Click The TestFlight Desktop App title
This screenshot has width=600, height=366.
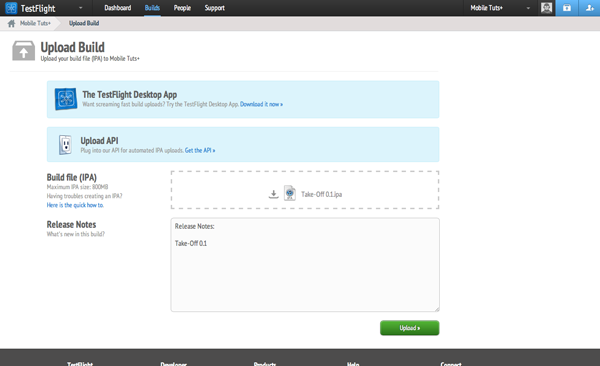129,95
